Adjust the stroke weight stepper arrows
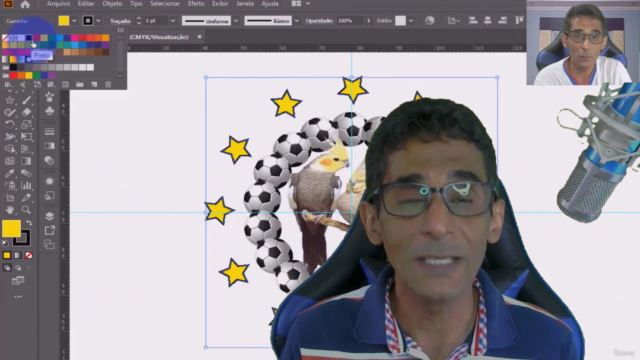The width and height of the screenshot is (640, 360). [x=139, y=20]
